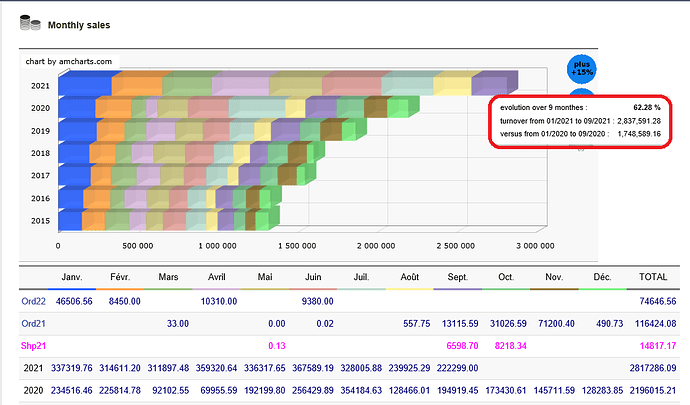The width and height of the screenshot is (690, 405).
Task: Click the Ord22 April value 10310.00
Action: [219, 302]
